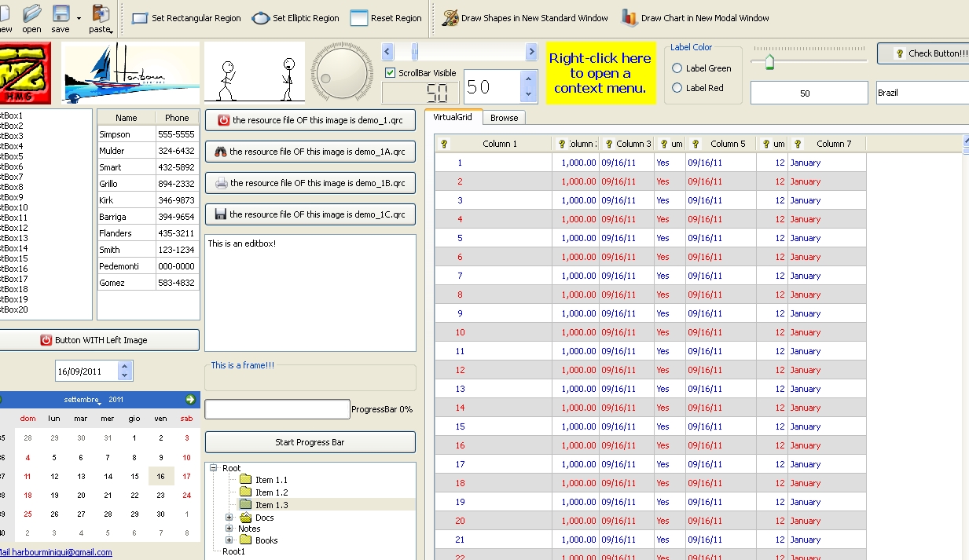Select the Label Red radio button
This screenshot has height=560, width=969.
click(x=677, y=88)
